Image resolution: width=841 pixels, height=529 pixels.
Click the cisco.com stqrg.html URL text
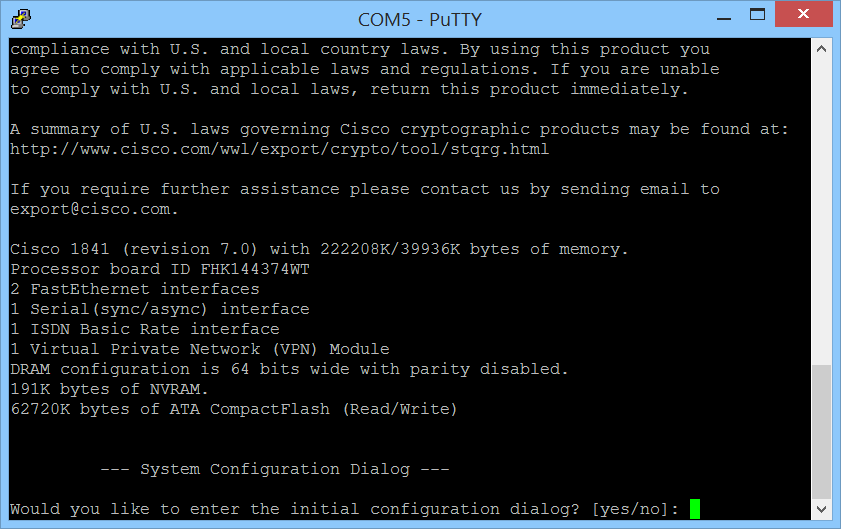coord(280,149)
